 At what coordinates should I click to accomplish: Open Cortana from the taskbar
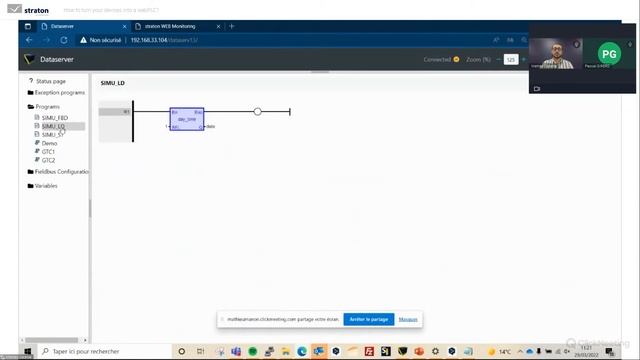point(182,351)
